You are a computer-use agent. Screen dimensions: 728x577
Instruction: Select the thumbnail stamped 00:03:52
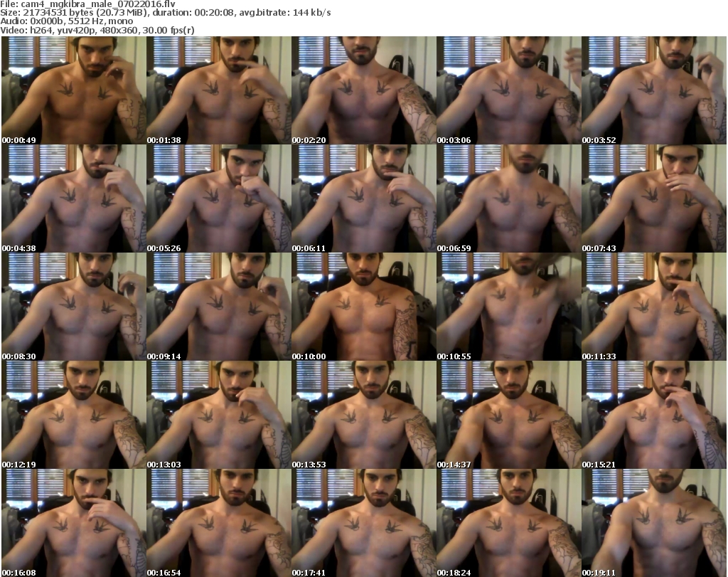[654, 90]
